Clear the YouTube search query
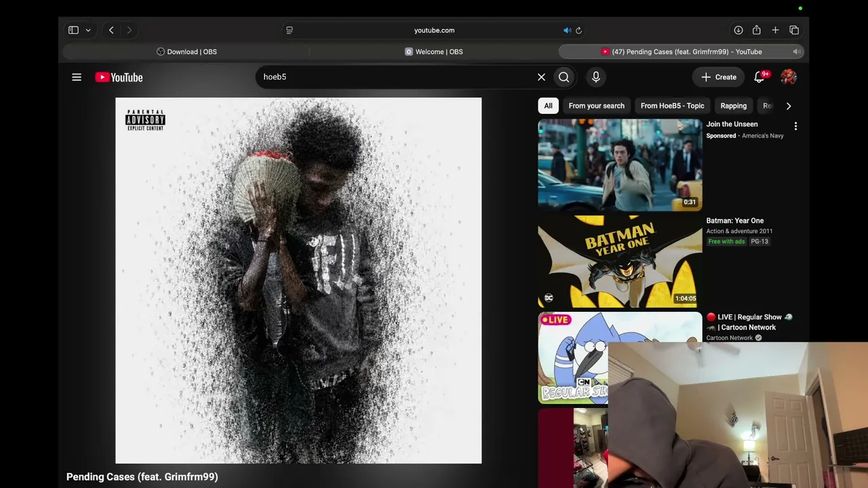Screen dimensions: 868x488 [541, 77]
